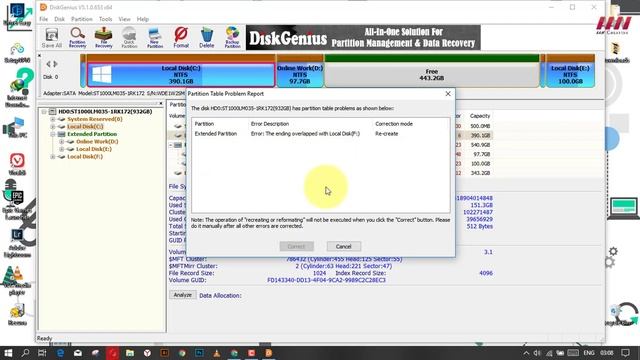Open taskbar Search

(25, 353)
